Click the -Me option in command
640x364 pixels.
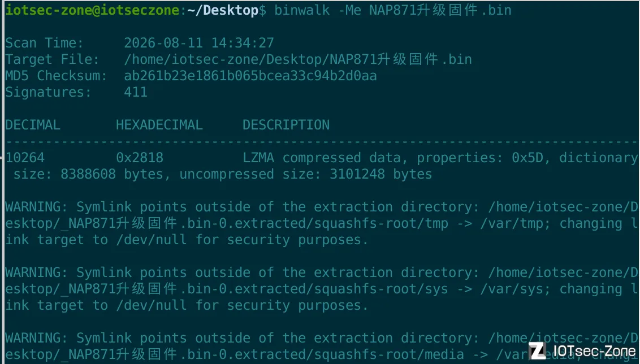(x=349, y=10)
